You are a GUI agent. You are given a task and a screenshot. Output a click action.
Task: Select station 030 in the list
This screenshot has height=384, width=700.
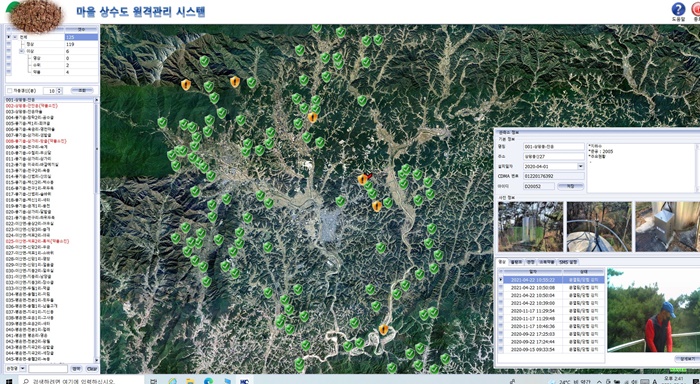point(49,271)
